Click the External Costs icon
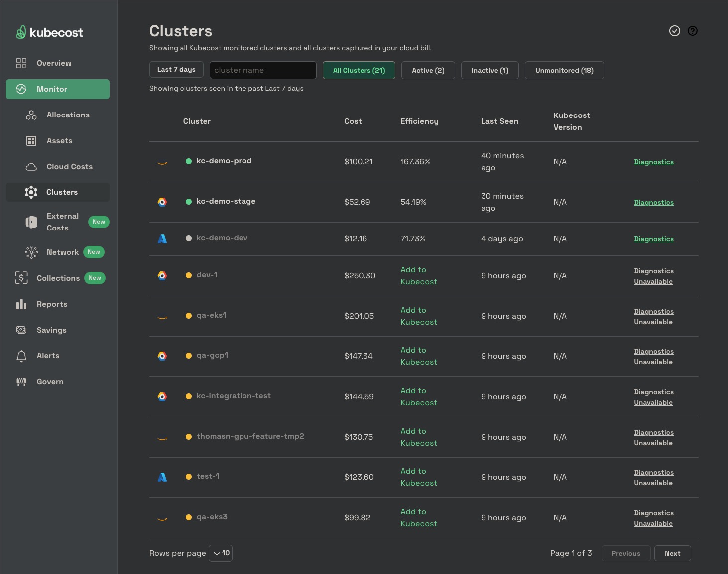The width and height of the screenshot is (728, 574). (x=31, y=222)
